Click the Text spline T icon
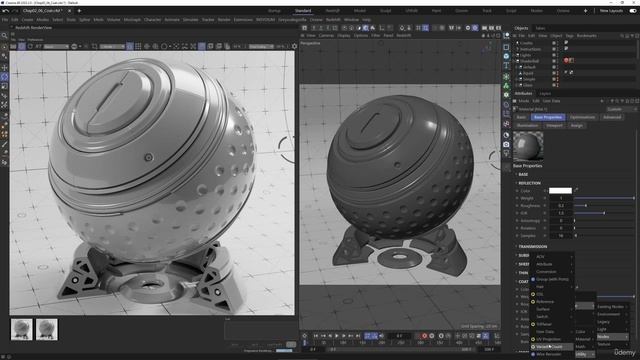 point(506,66)
